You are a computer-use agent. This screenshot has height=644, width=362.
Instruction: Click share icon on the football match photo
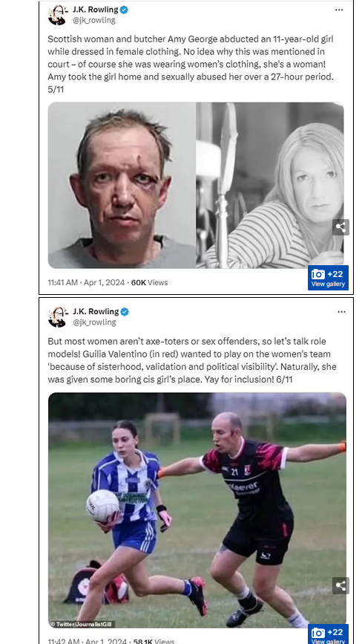pyautogui.click(x=340, y=585)
